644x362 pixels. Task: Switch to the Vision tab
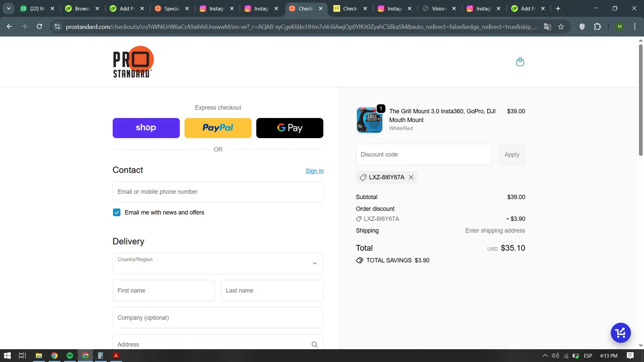pos(439,9)
